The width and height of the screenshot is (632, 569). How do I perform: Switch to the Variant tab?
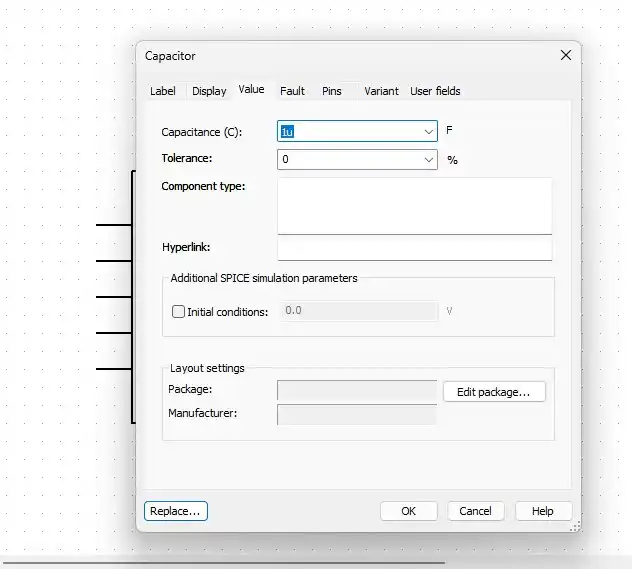[381, 91]
